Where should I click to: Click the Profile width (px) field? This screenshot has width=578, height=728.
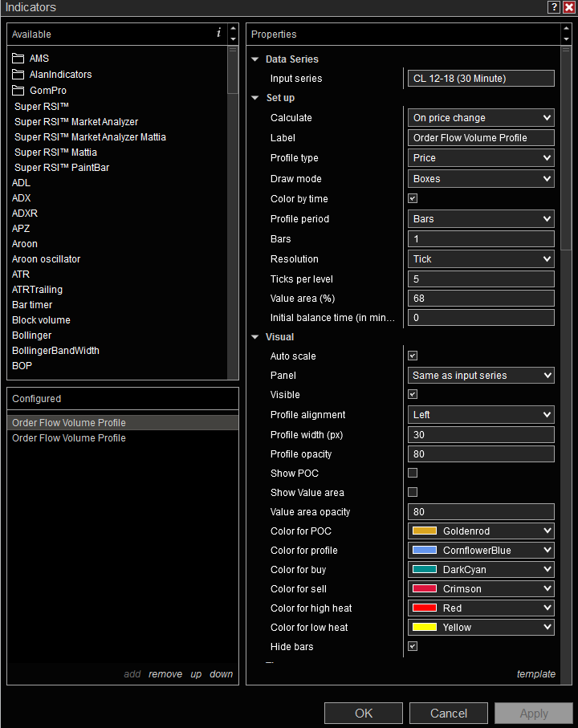(481, 434)
